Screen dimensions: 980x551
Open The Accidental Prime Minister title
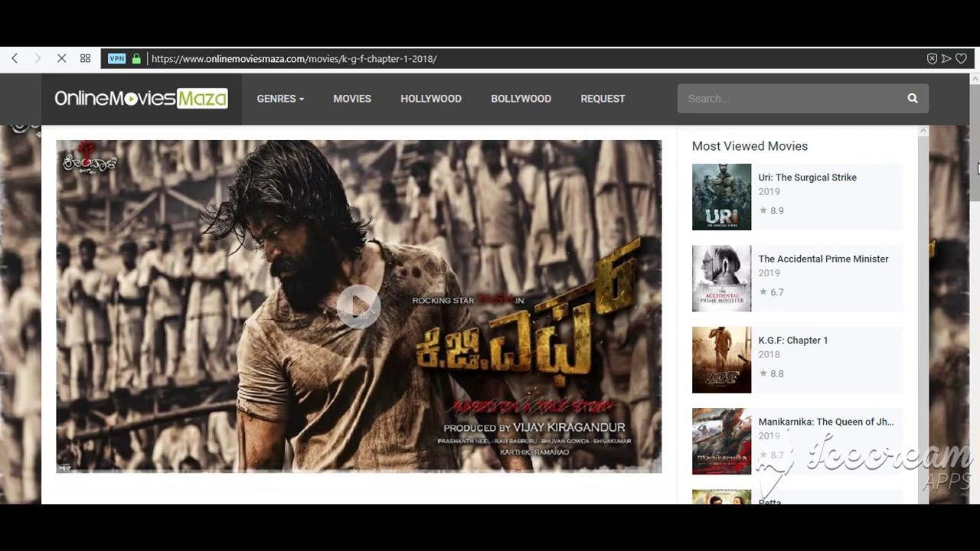point(823,259)
